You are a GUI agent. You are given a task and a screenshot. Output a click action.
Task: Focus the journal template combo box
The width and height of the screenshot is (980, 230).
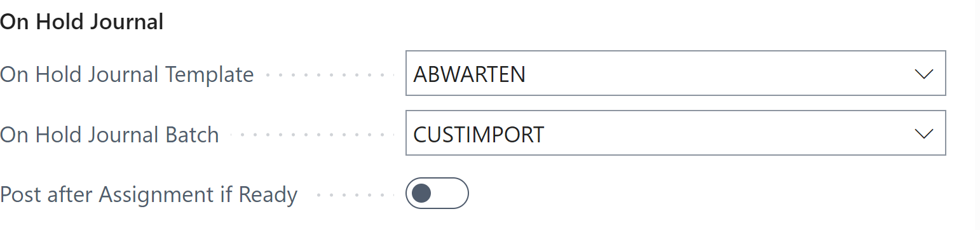pyautogui.click(x=676, y=74)
